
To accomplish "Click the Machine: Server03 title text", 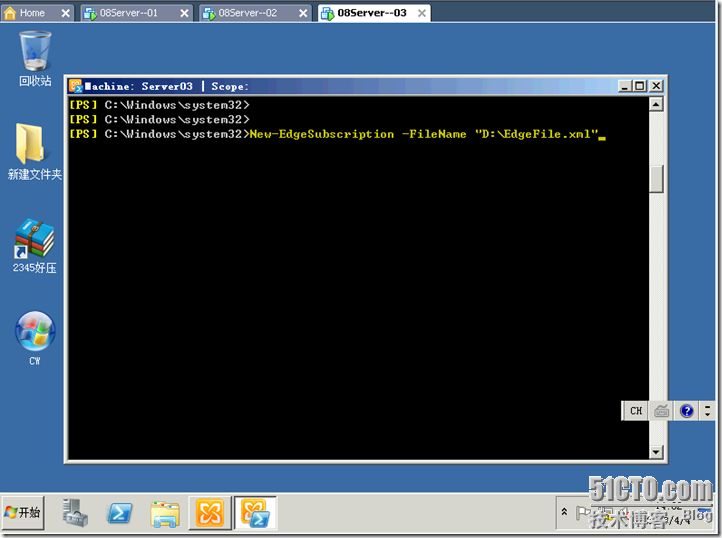I will point(139,86).
